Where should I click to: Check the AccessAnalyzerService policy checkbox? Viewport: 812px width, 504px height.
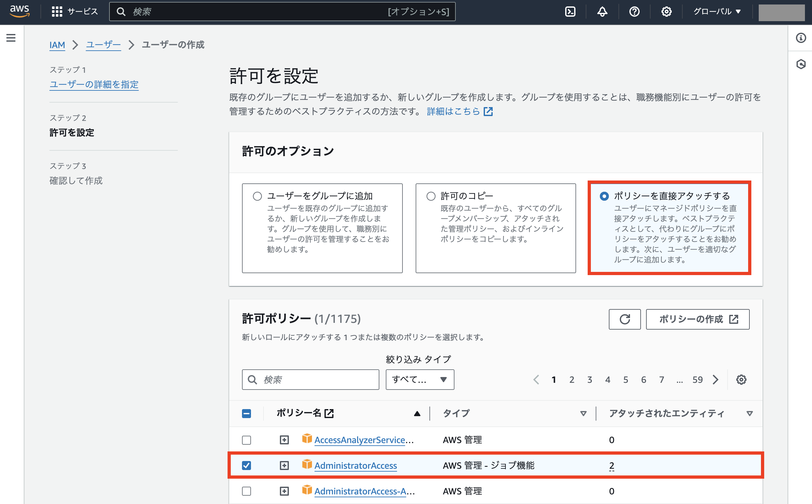tap(246, 440)
